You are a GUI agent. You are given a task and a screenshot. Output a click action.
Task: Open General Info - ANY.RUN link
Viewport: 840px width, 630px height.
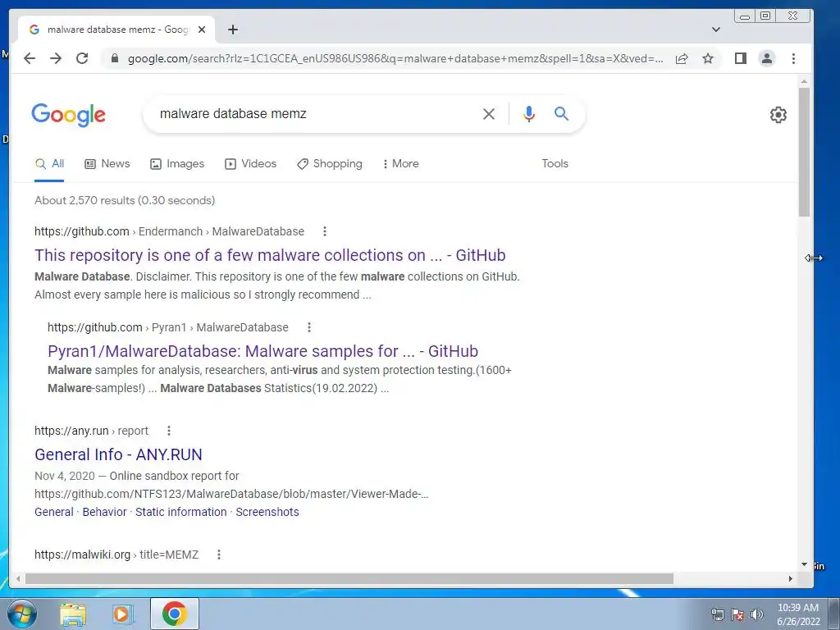118,454
